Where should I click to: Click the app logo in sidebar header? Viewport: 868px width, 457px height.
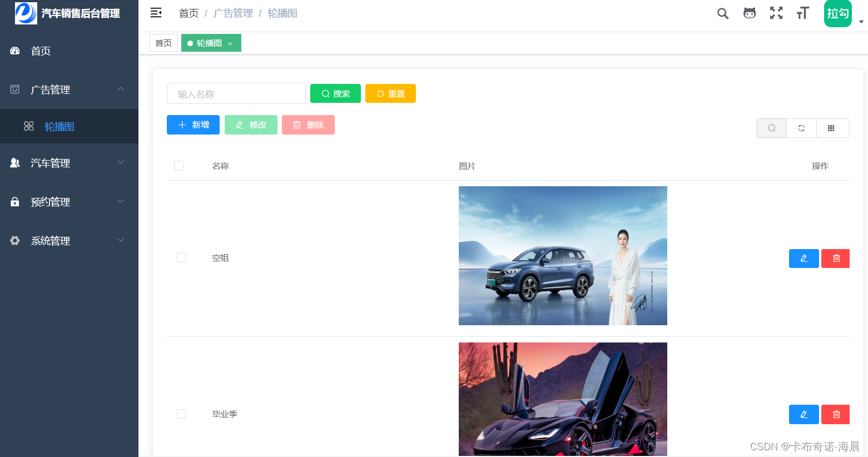coord(26,13)
